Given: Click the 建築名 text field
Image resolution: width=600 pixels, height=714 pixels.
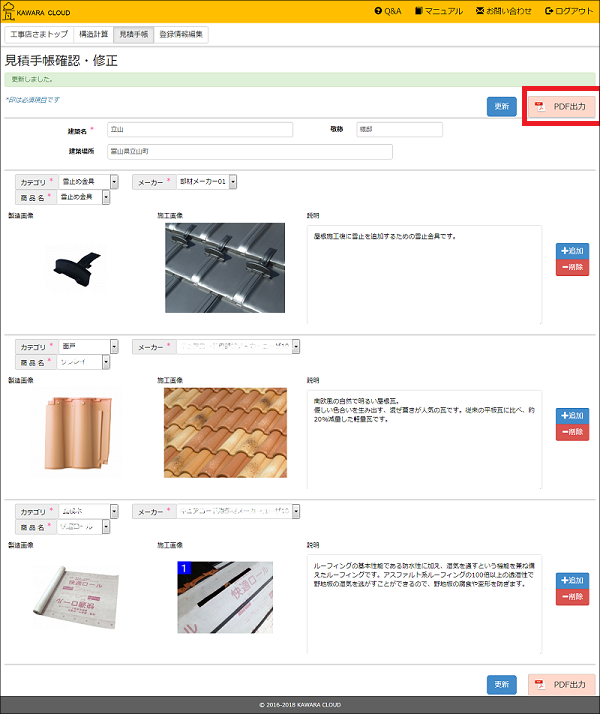Looking at the screenshot, I should click(x=199, y=129).
